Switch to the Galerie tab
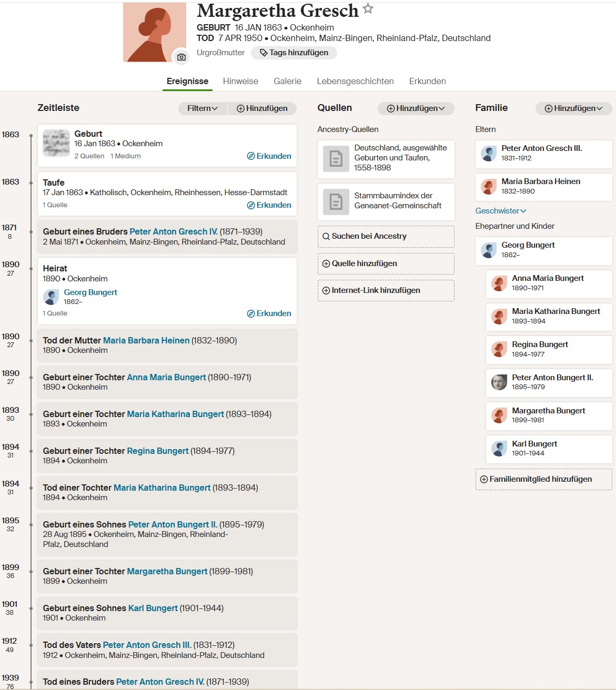The image size is (616, 690). point(287,81)
